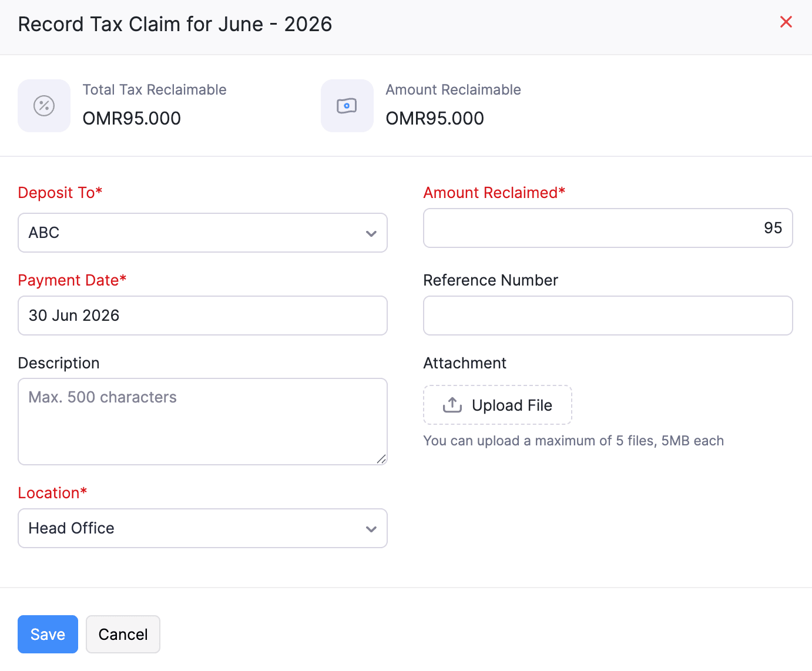
Task: Open the Location dropdown showing Head Office
Action: click(203, 528)
